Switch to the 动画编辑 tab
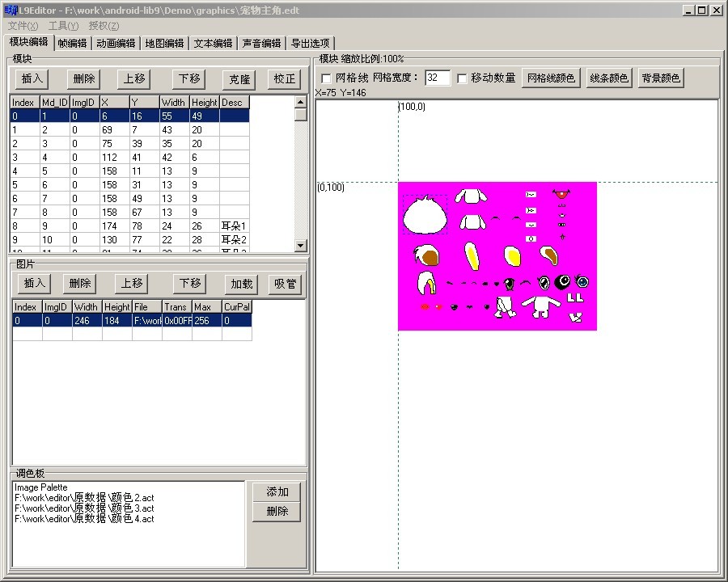 click(116, 43)
